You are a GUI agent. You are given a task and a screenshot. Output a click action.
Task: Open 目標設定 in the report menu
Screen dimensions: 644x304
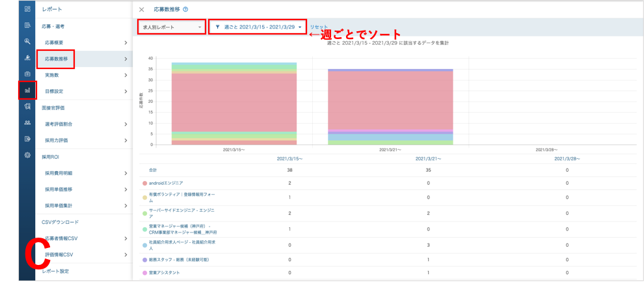coord(84,91)
